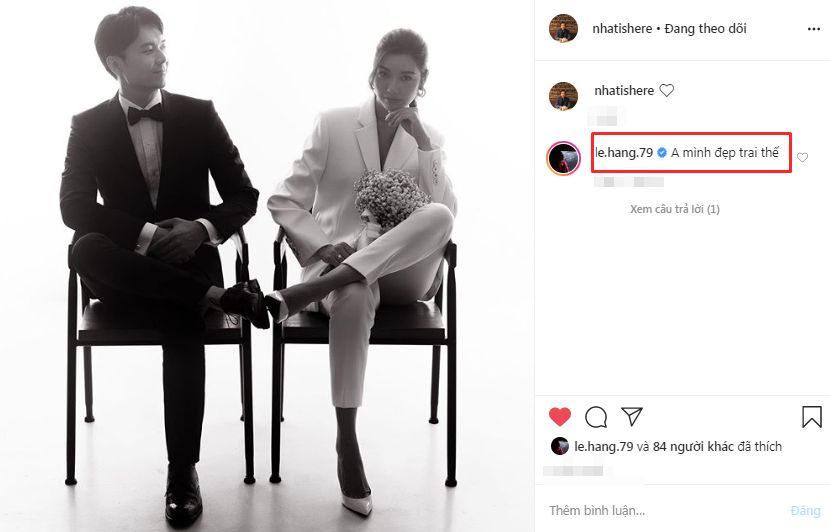
Task: Unlike the post via red heart icon
Action: pyautogui.click(x=560, y=416)
